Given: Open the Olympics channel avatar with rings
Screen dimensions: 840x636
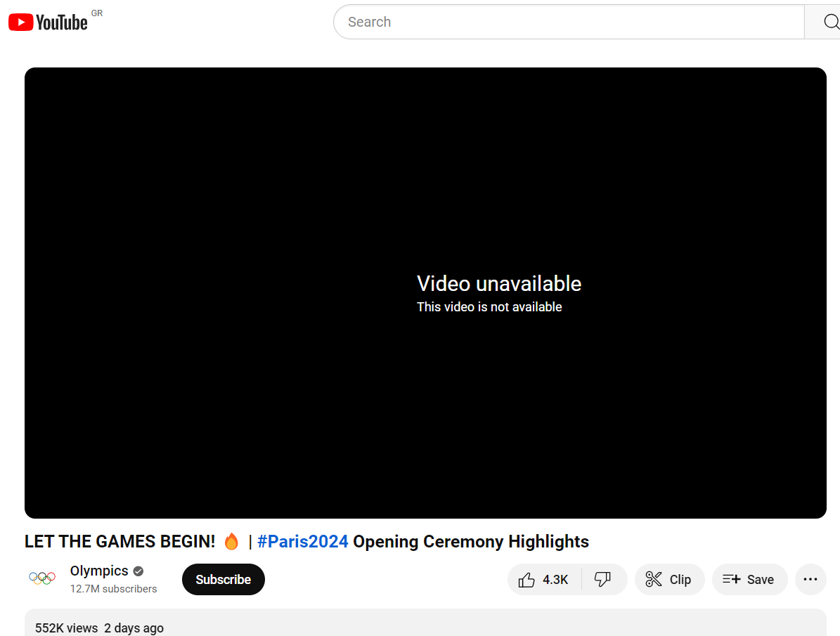Looking at the screenshot, I should 42,578.
